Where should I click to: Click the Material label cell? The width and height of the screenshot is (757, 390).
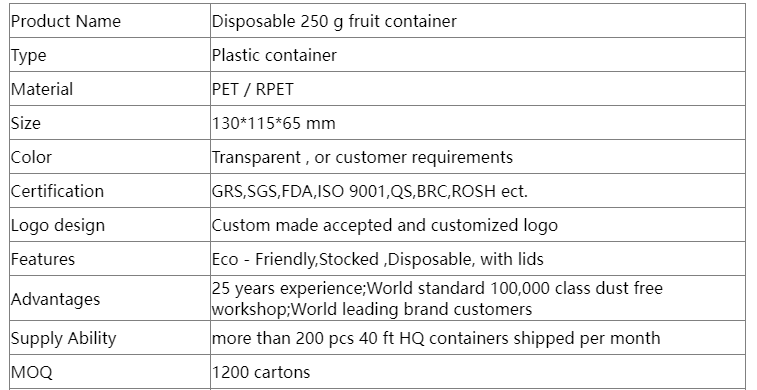pyautogui.click(x=110, y=89)
